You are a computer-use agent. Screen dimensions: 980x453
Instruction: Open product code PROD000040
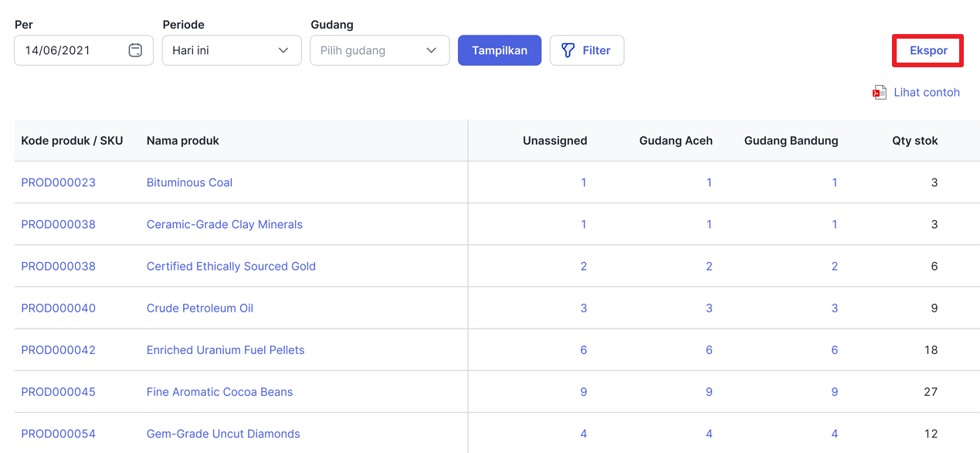[x=59, y=308]
